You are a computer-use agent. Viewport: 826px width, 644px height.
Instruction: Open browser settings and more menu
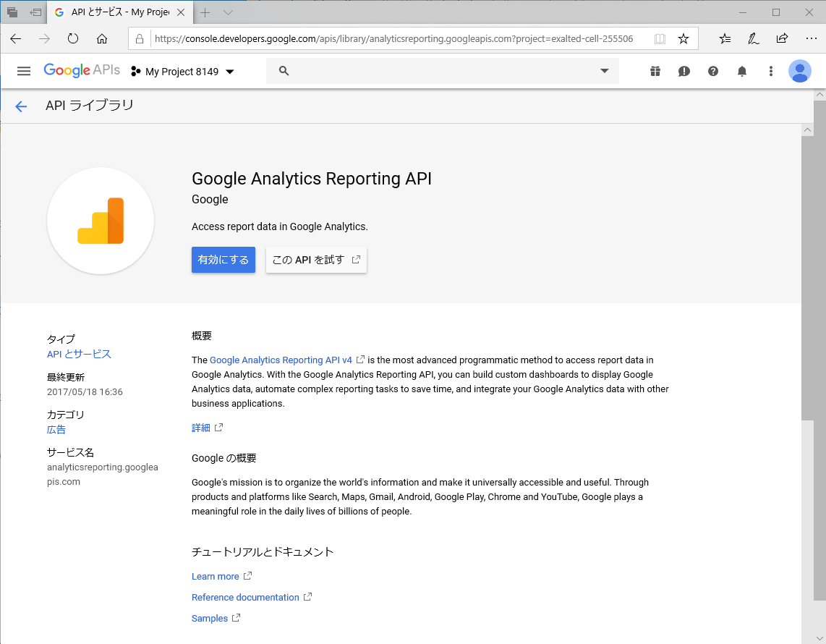pos(812,38)
